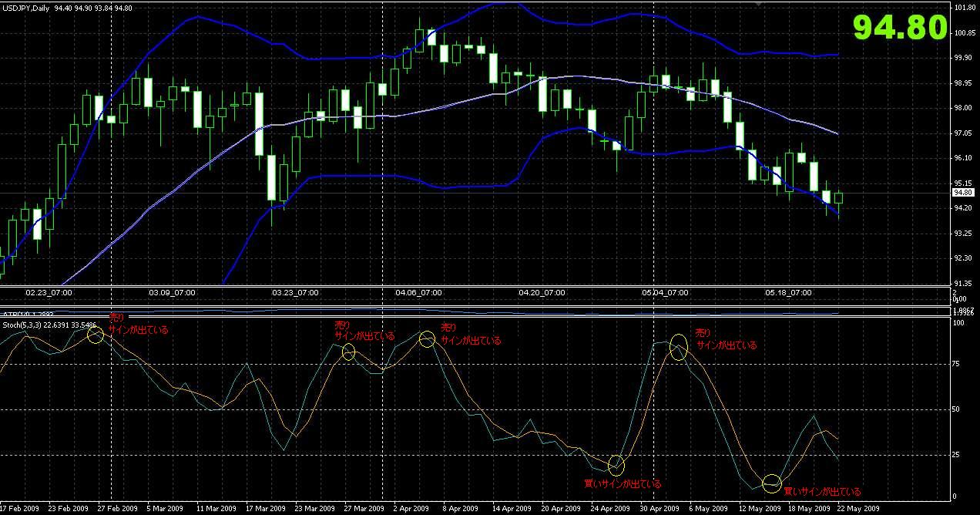Select the large green 94.80 price display

tap(899, 28)
